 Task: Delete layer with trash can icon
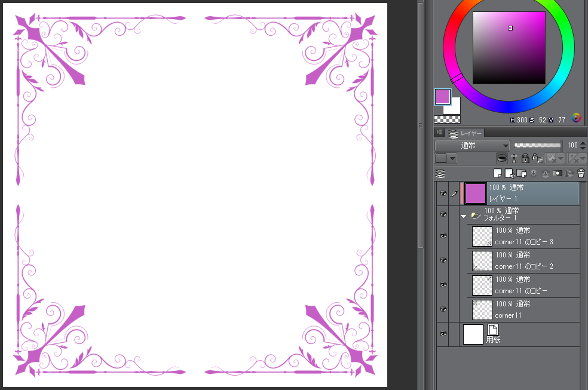581,173
